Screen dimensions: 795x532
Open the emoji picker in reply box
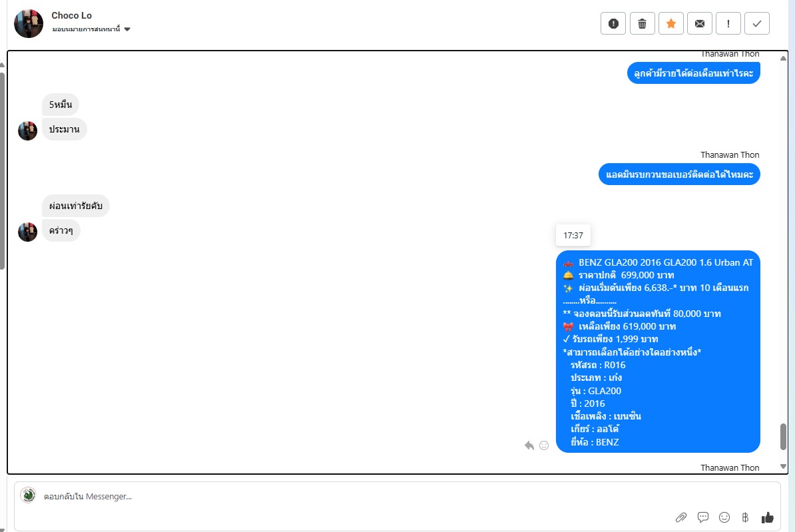click(724, 517)
